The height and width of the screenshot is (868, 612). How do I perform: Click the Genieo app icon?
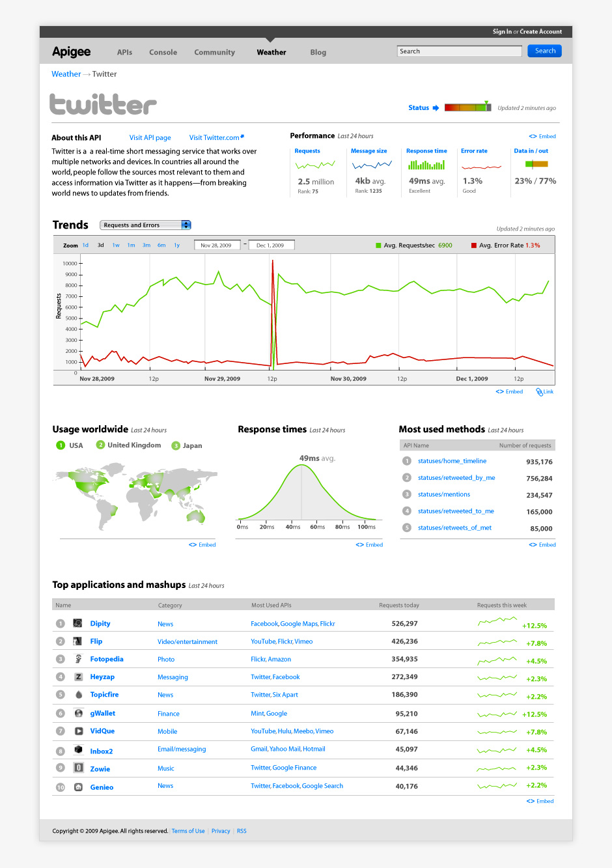click(x=78, y=787)
